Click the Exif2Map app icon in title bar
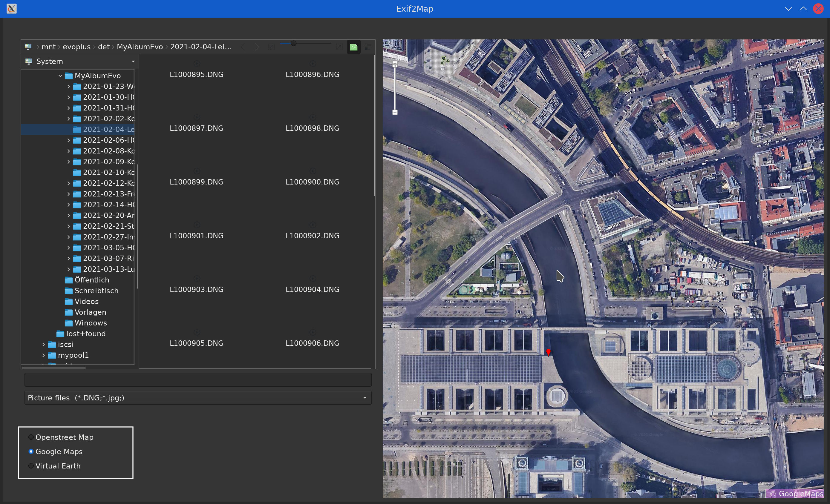830x504 pixels. [11, 9]
